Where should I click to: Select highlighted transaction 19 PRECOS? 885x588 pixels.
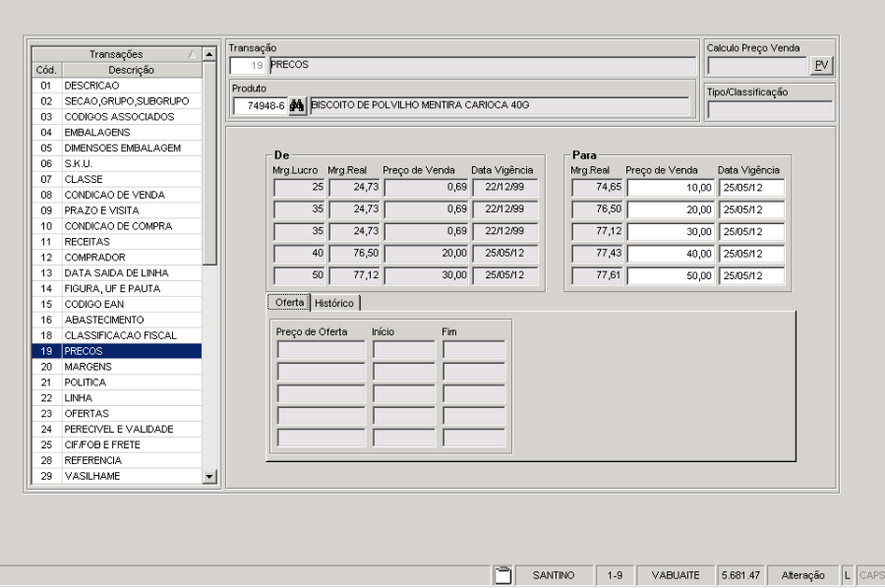tap(117, 351)
